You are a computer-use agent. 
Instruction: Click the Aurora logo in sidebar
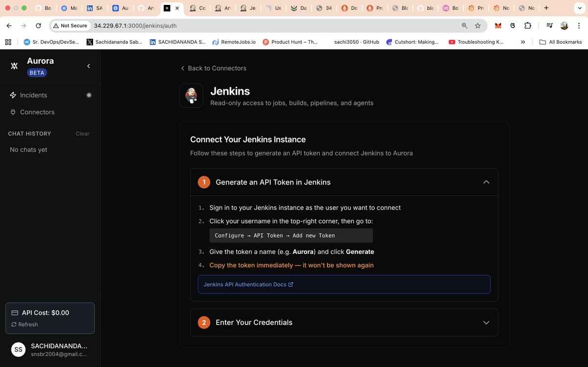[14, 66]
